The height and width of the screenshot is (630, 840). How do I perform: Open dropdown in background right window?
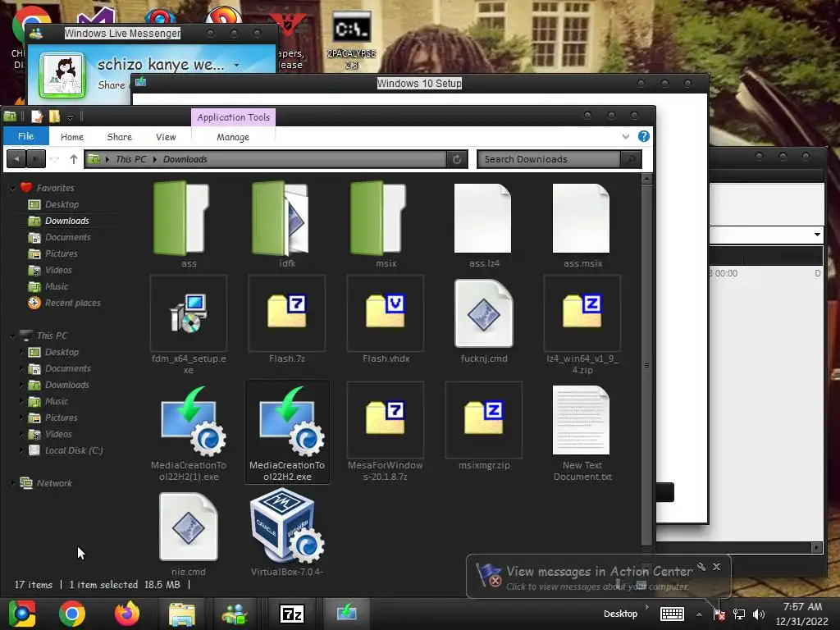click(x=817, y=234)
